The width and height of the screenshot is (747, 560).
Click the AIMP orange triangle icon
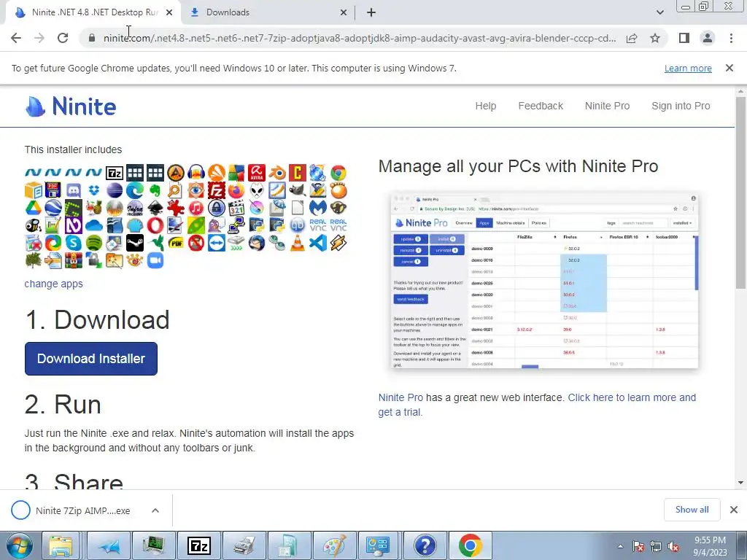[x=175, y=172]
